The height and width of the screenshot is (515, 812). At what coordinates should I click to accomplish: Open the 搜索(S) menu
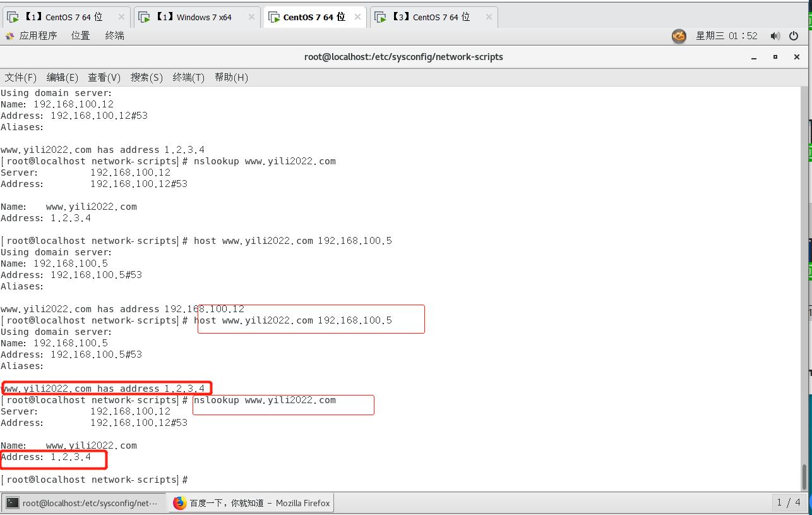(146, 77)
